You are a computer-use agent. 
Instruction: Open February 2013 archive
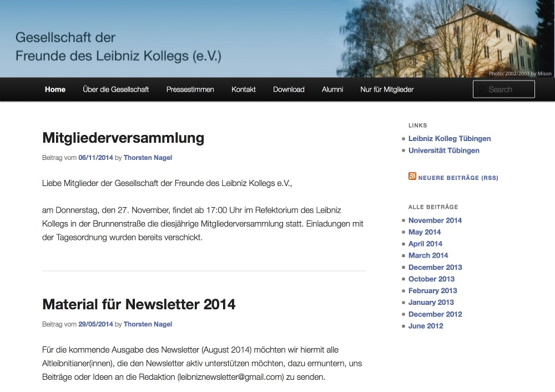point(432,291)
